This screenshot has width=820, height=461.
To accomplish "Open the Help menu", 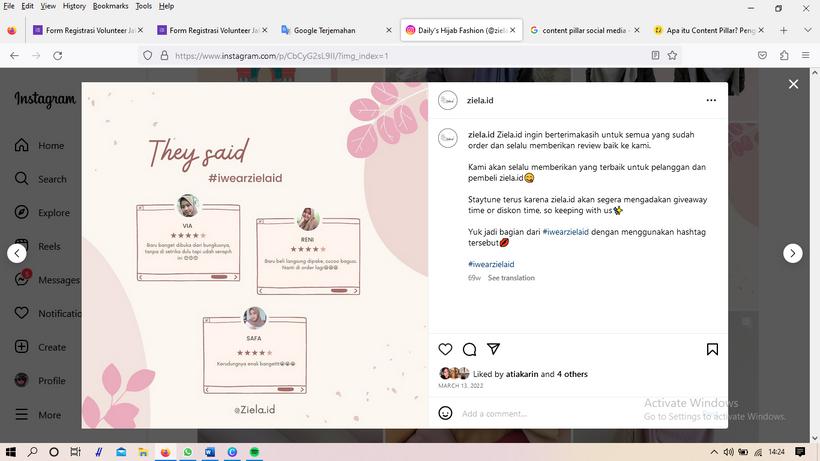I will tap(166, 6).
